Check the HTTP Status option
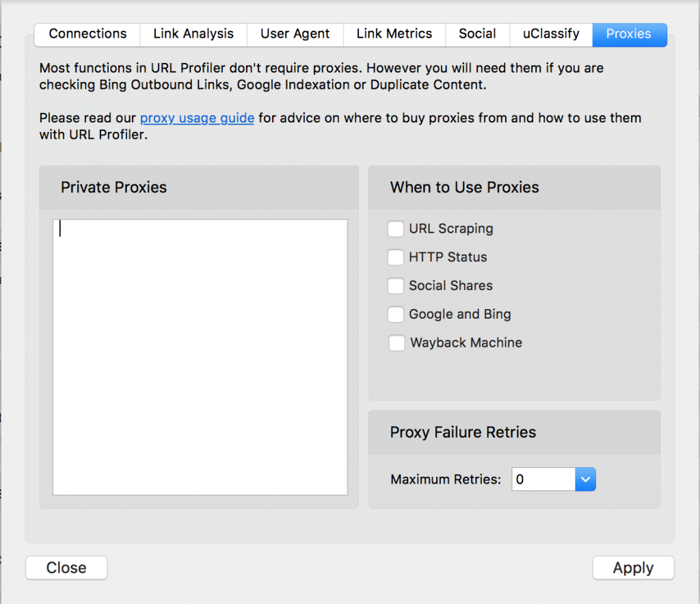Viewport: 700px width, 604px height. click(x=396, y=257)
